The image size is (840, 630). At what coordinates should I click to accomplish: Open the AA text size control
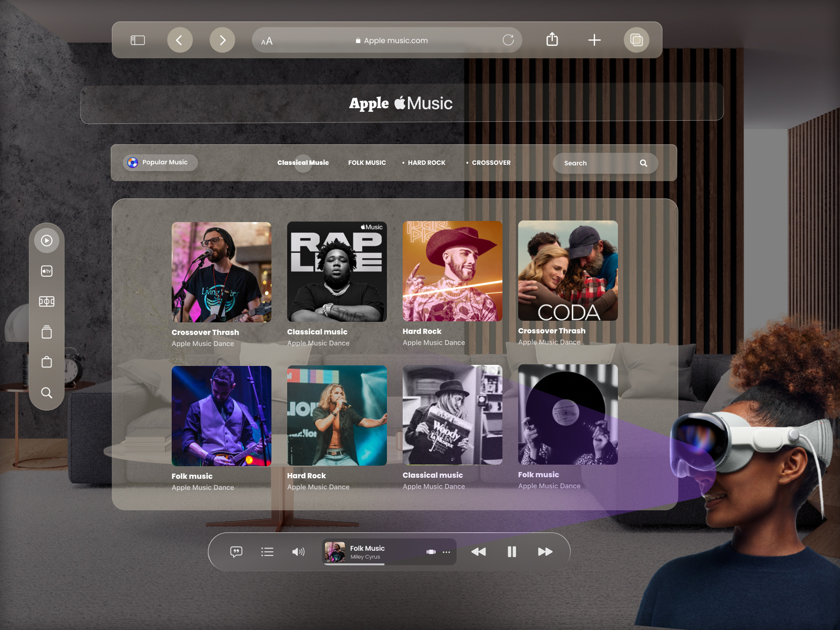click(x=267, y=41)
